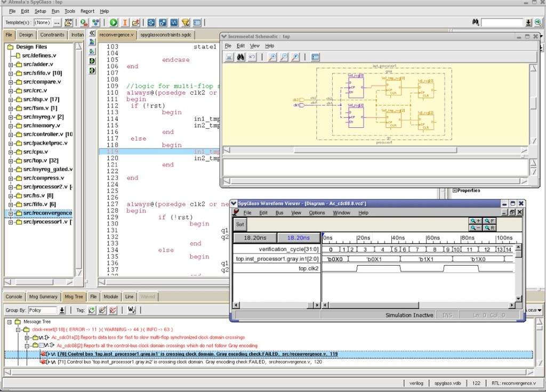This screenshot has height=392, width=546.
Task: Open the Report menu
Action: [87, 11]
